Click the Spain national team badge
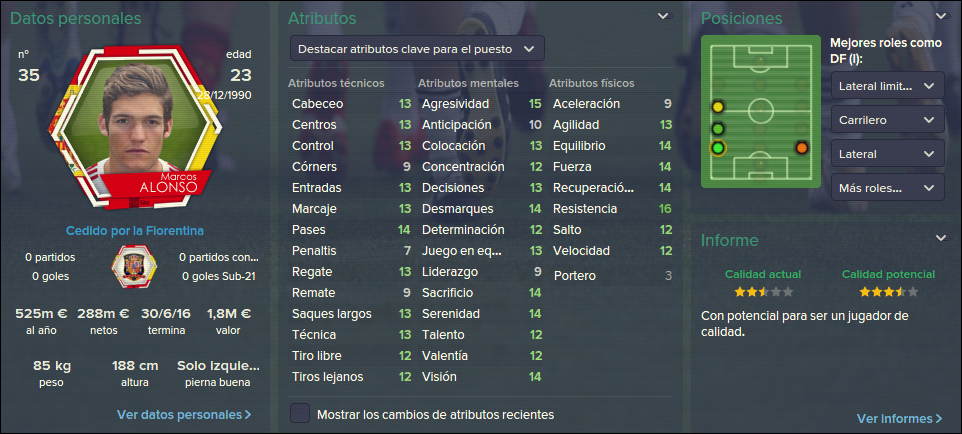The width and height of the screenshot is (962, 434). 134,267
